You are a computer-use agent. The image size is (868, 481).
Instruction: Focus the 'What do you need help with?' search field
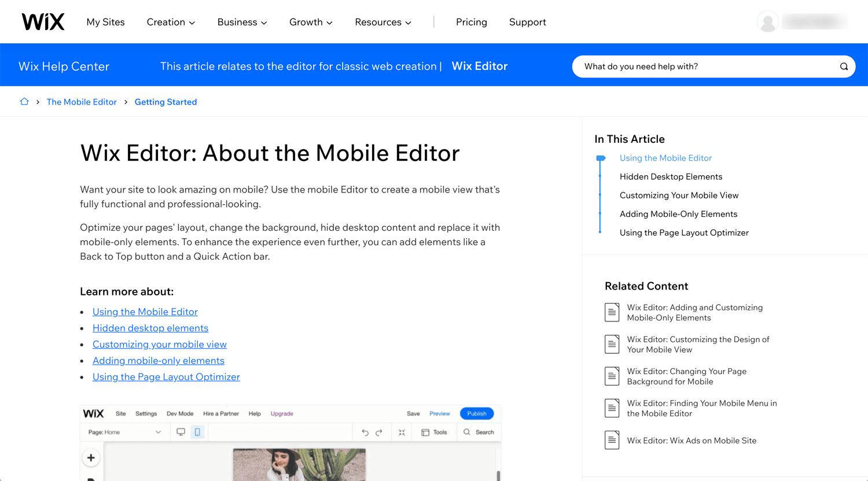[x=713, y=66]
